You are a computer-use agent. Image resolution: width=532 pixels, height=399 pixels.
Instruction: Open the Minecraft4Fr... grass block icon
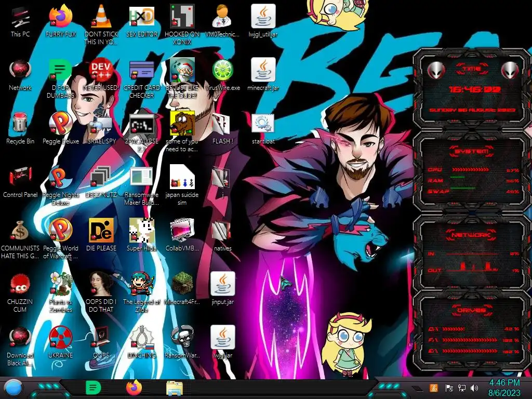click(182, 284)
